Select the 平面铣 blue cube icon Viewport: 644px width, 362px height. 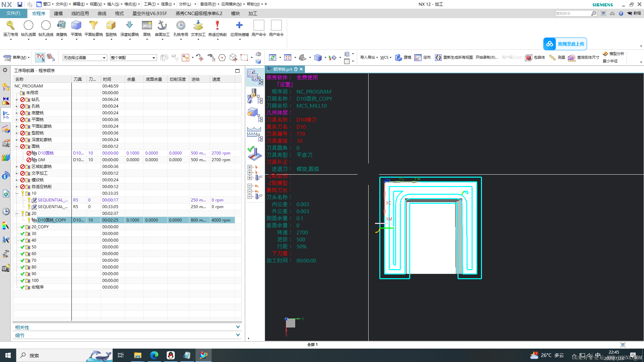pos(76,25)
